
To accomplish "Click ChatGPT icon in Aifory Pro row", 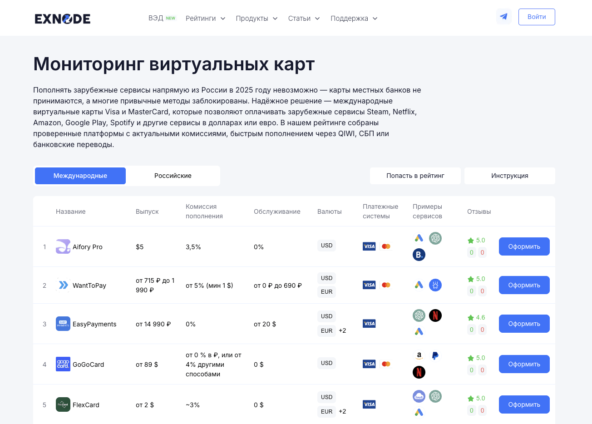I will coord(435,238).
